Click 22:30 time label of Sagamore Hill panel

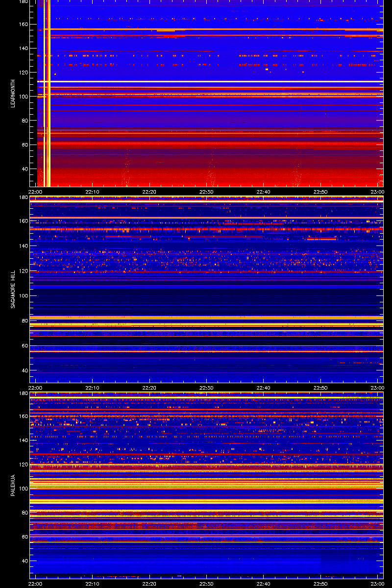[x=207, y=388]
